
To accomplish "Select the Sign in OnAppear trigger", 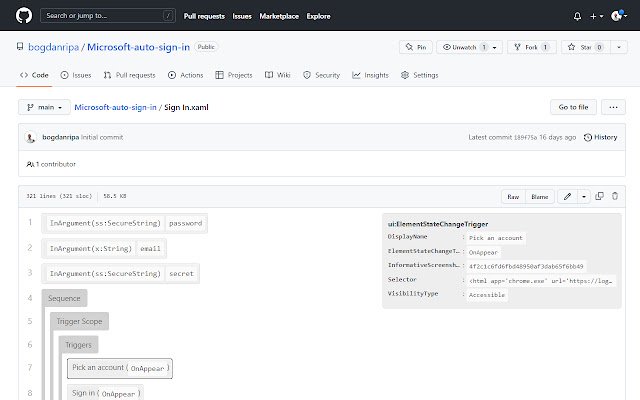I will (x=105, y=393).
